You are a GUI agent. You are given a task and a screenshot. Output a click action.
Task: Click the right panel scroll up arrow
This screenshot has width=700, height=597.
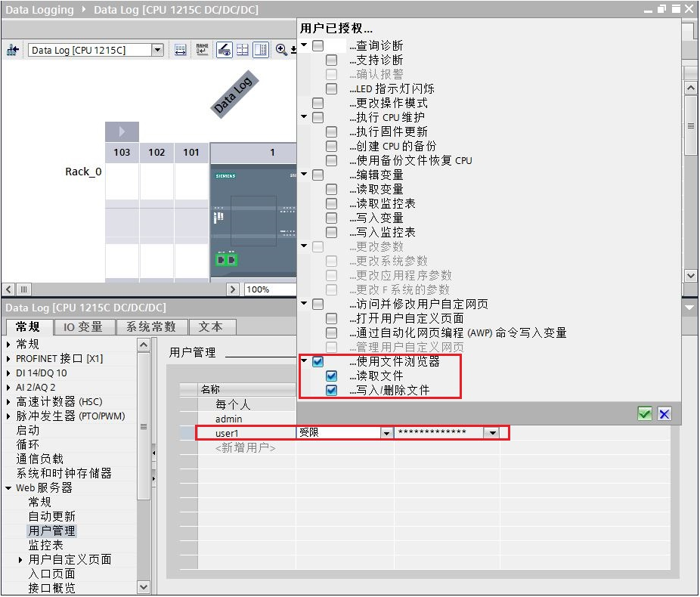click(x=691, y=88)
